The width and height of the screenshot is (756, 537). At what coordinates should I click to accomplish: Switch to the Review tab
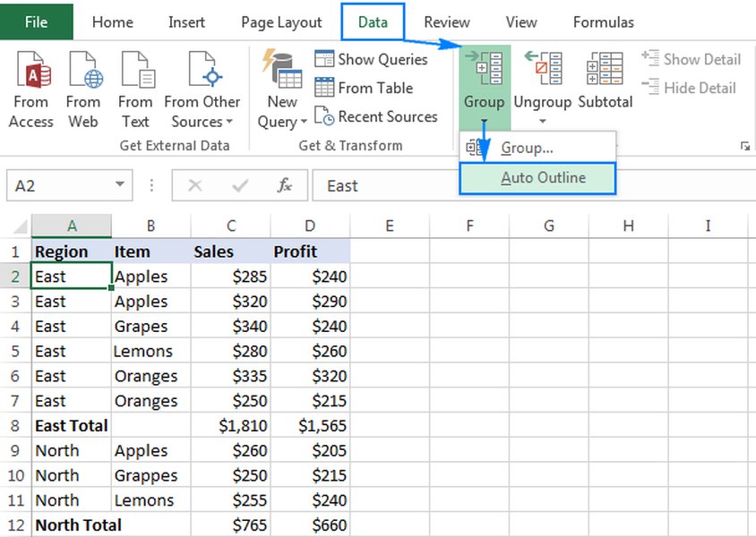click(447, 22)
